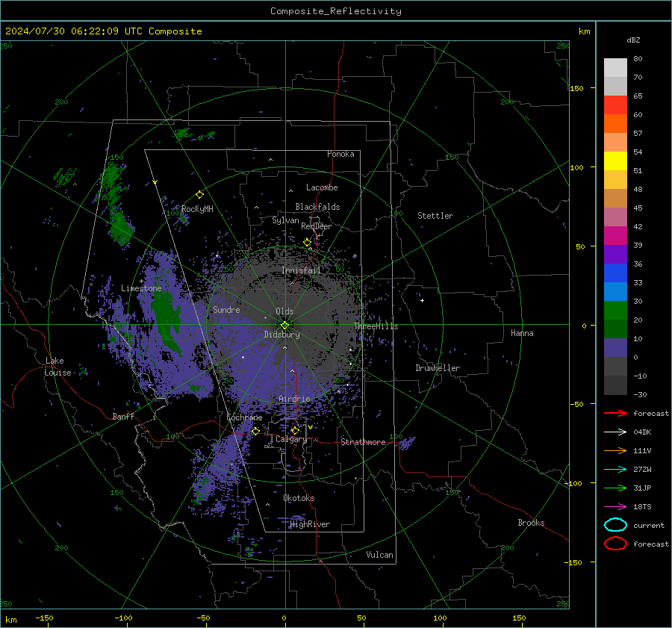672x628 pixels.
Task: Click the Okotoks label
Action: click(x=299, y=498)
